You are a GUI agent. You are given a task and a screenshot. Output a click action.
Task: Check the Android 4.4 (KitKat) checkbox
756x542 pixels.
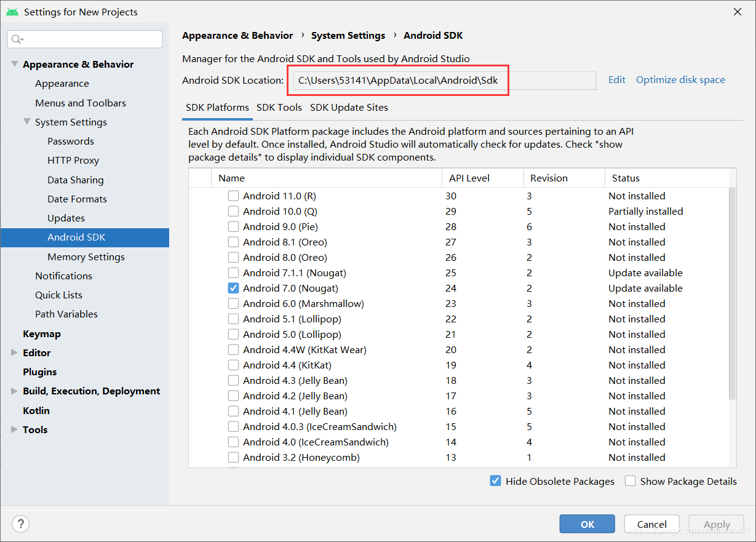tap(233, 365)
